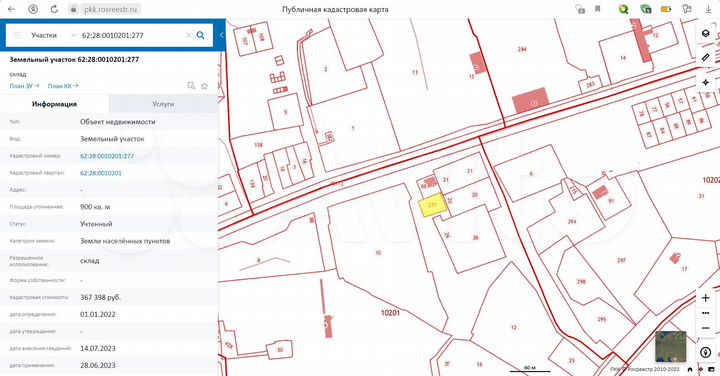Open the page info icon left of bookmark

click(x=580, y=9)
